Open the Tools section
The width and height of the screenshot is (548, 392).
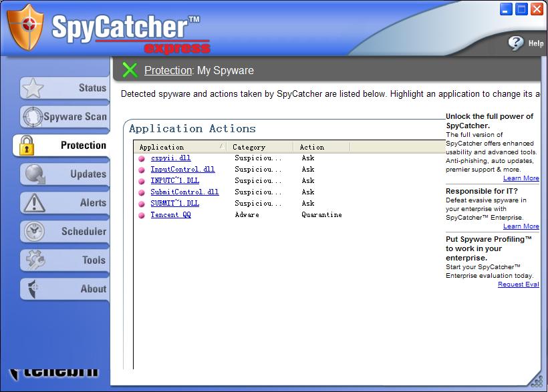point(65,260)
